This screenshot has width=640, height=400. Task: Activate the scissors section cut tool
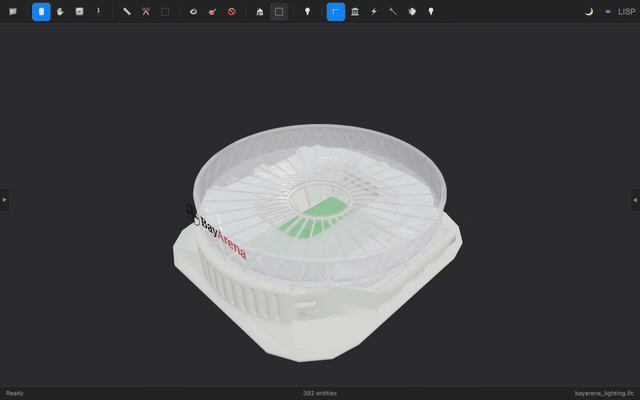(x=146, y=11)
